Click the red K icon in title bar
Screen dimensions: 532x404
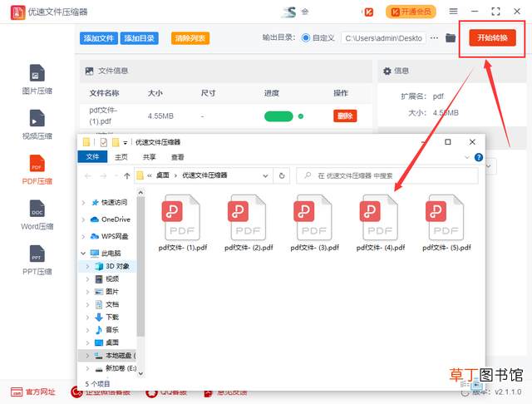pos(369,12)
